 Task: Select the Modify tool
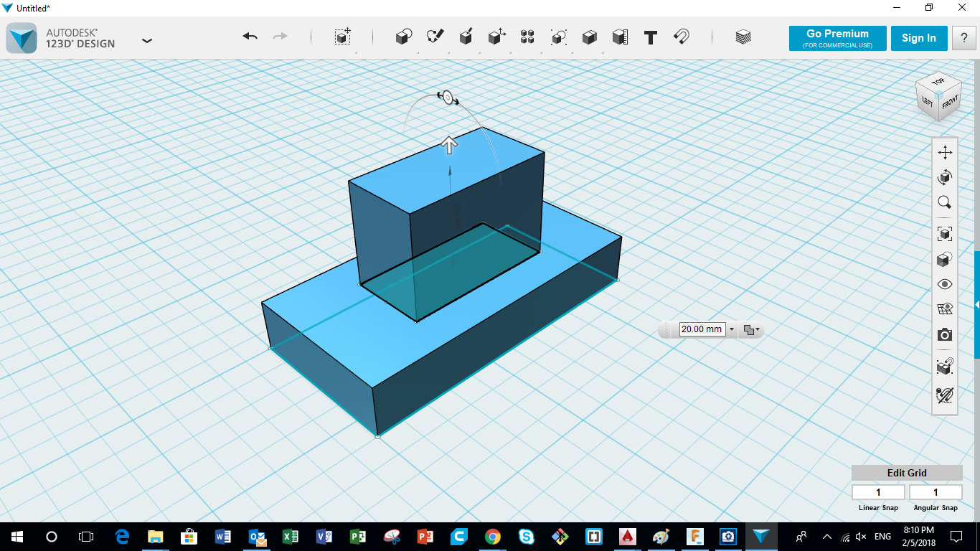click(496, 37)
